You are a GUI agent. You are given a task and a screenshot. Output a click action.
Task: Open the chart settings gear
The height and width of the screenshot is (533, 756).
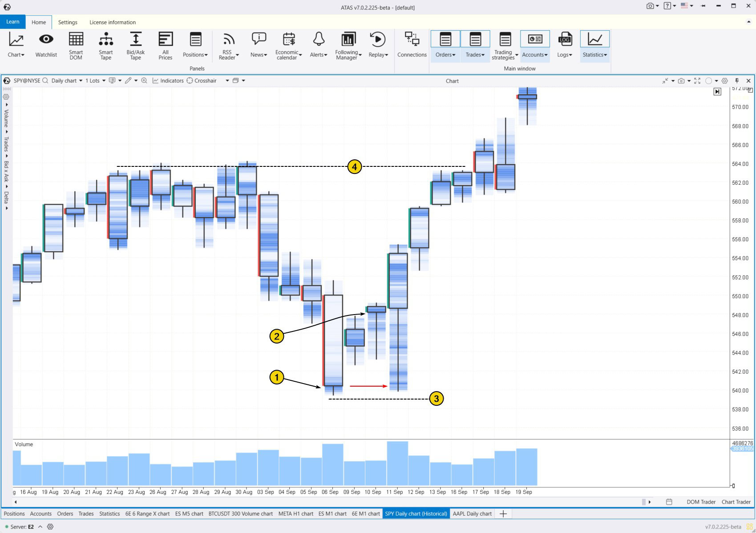(725, 81)
